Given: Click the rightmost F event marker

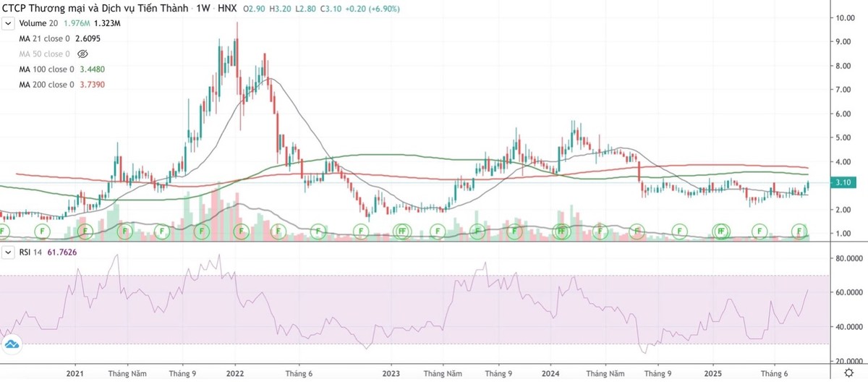Looking at the screenshot, I should tap(801, 232).
